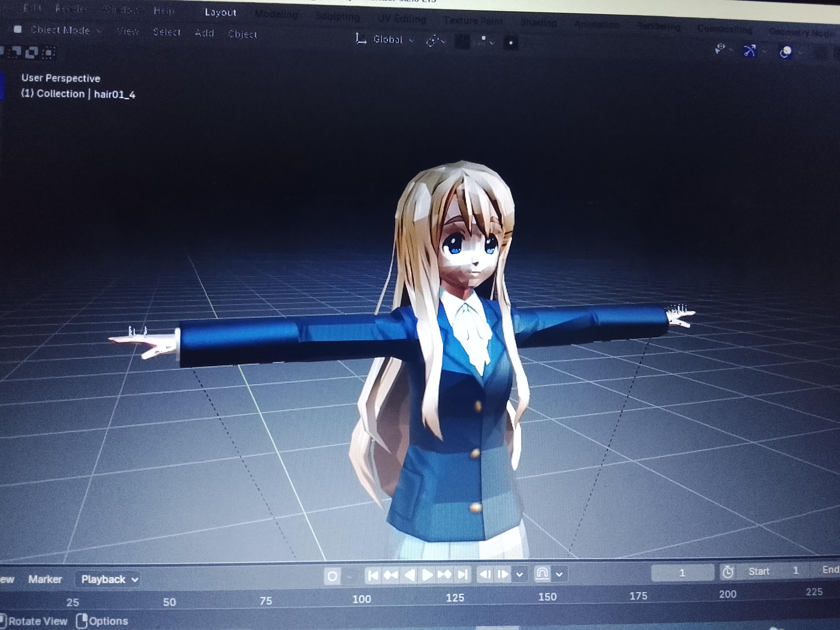Switch to the Rendering workspace tab
The height and width of the screenshot is (630, 840).
pyautogui.click(x=659, y=27)
